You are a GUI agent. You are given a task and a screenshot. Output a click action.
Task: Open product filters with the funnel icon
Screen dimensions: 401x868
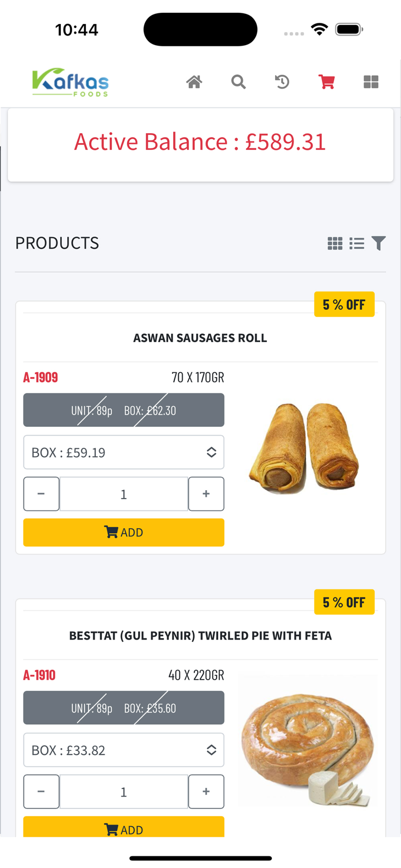pyautogui.click(x=378, y=243)
